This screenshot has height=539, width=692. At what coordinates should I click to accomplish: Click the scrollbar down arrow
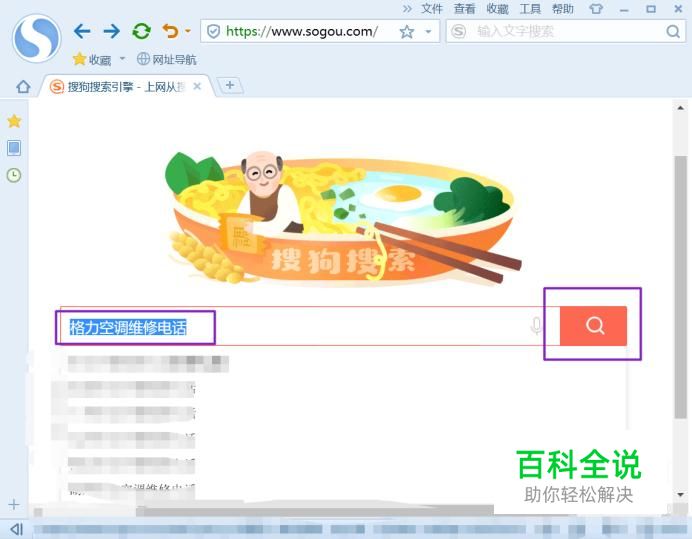(681, 495)
